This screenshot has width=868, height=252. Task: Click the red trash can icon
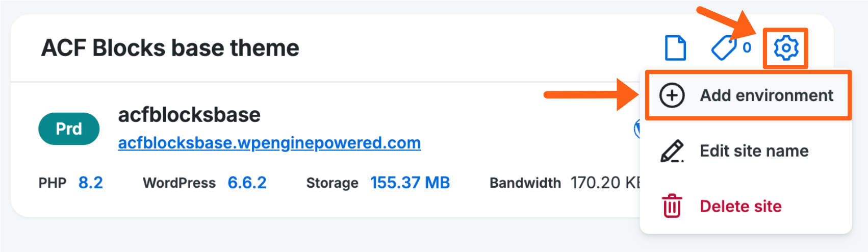click(672, 206)
